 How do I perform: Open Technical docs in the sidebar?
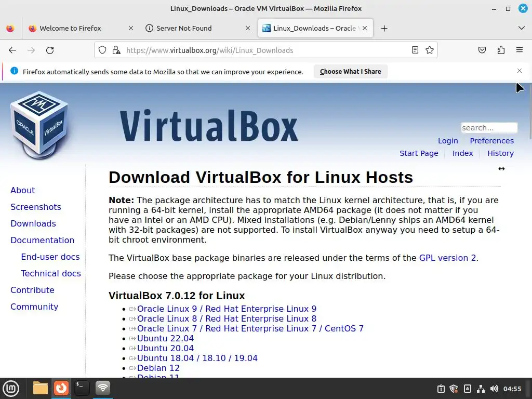pyautogui.click(x=51, y=273)
